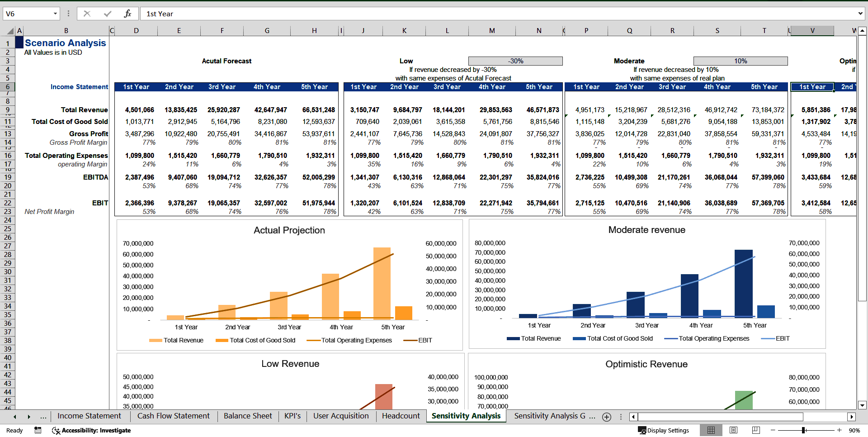Click the 5th Year bar in Actual Projection
This screenshot has width=868, height=437.
click(382, 283)
